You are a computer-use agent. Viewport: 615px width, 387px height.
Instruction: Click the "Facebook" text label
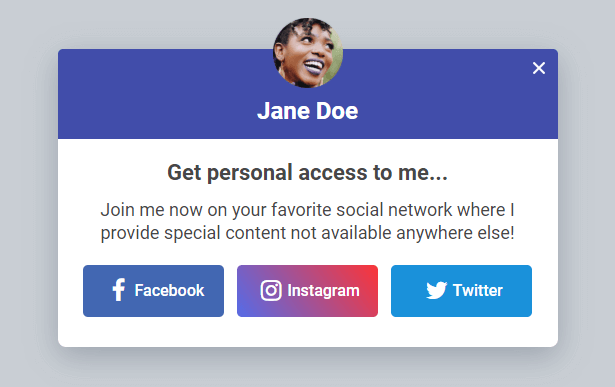169,291
